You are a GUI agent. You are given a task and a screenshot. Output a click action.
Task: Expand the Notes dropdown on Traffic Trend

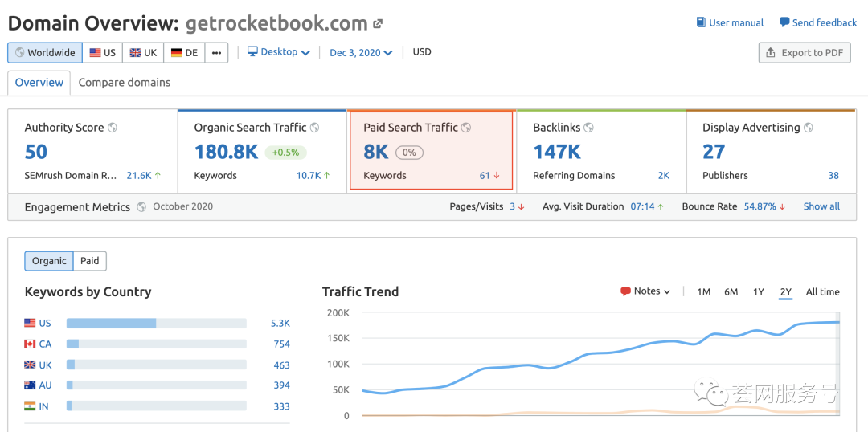(x=645, y=291)
